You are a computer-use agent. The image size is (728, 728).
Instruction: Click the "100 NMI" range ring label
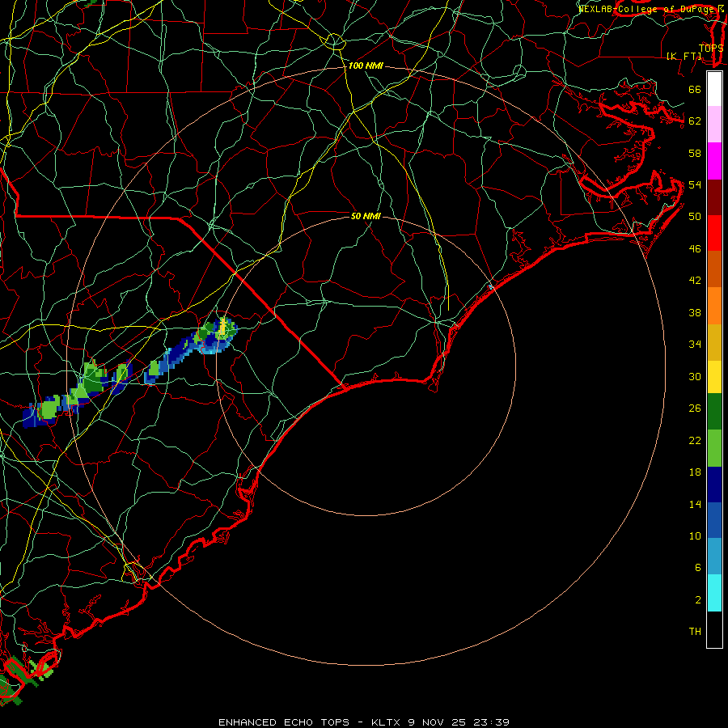click(x=366, y=66)
